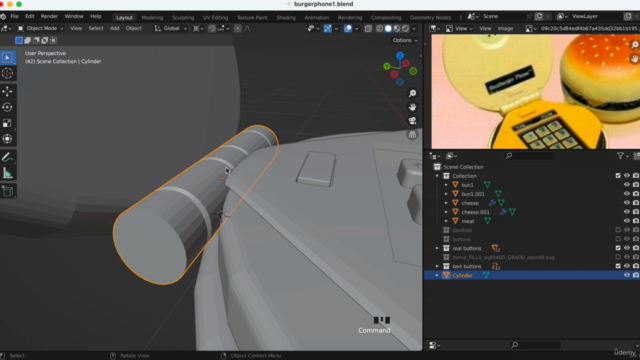This screenshot has width=640, height=360.
Task: Switch perspective/orthographic grid icon
Action: [x=412, y=135]
